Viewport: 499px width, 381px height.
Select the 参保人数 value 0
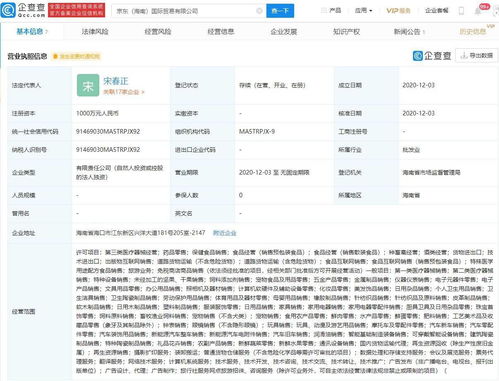241,195
